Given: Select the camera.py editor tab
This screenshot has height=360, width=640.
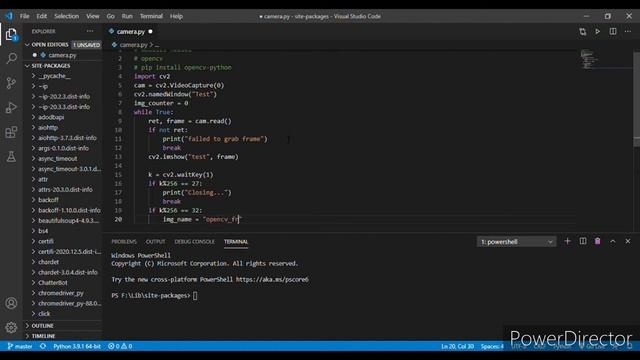Looking at the screenshot, I should tap(131, 31).
